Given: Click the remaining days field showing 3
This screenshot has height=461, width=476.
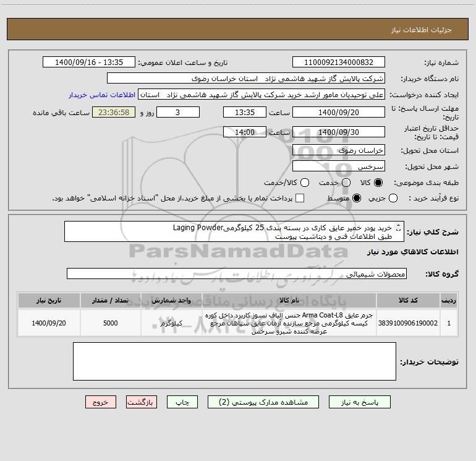Looking at the screenshot, I should point(178,112).
